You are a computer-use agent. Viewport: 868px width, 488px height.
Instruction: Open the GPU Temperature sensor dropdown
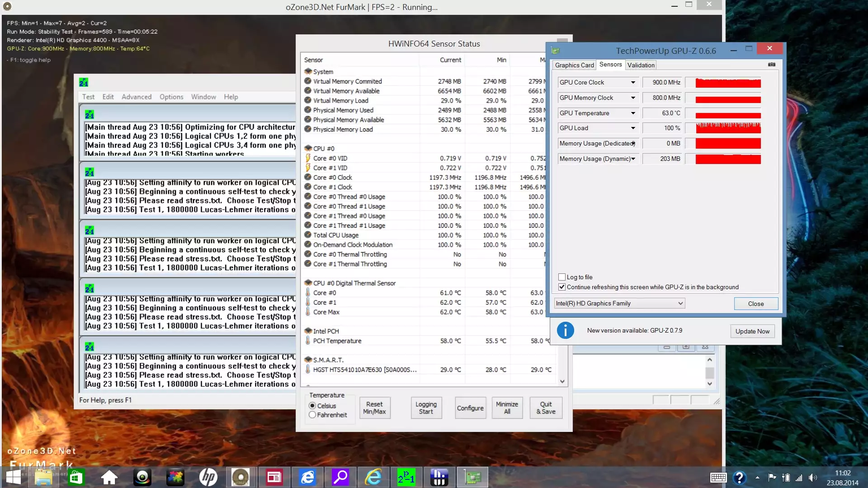598,113
